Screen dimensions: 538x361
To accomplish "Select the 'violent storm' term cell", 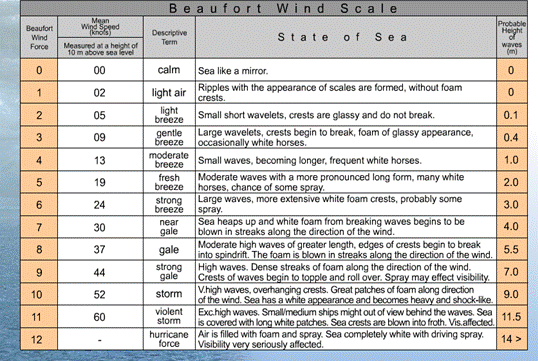I will [x=169, y=317].
